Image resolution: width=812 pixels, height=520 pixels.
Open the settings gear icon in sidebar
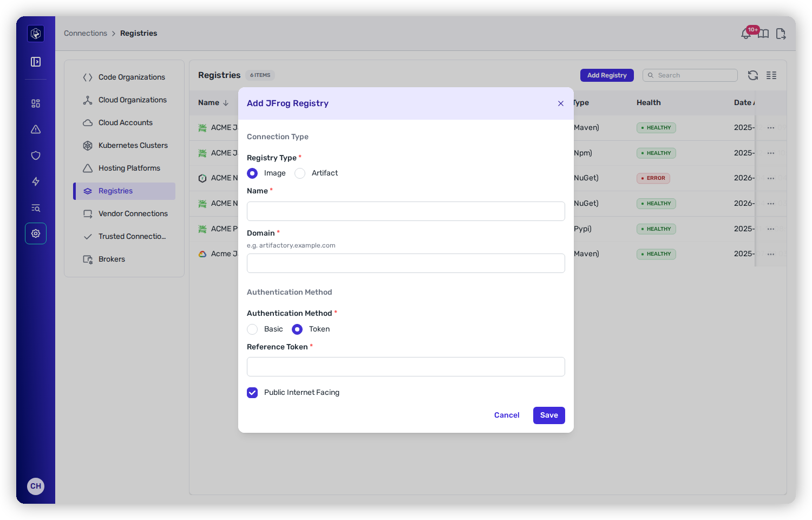click(x=36, y=233)
